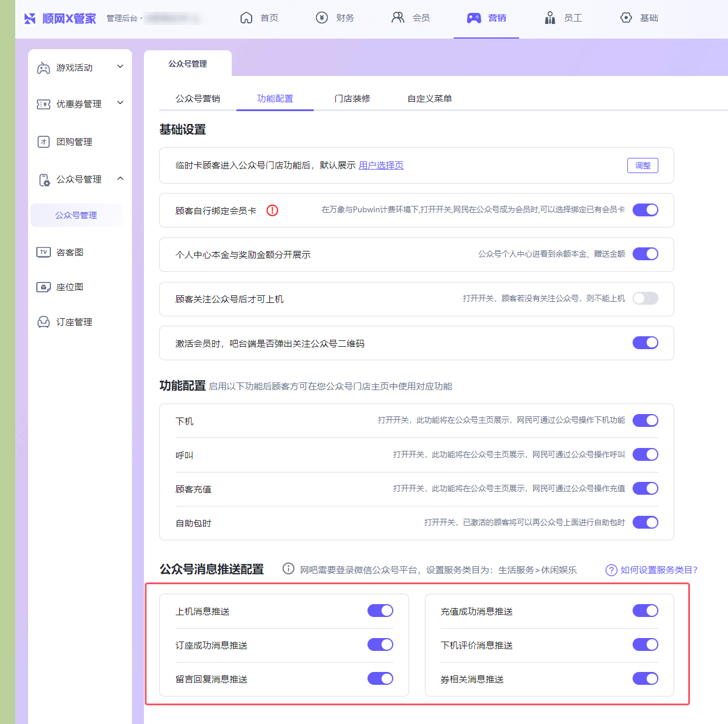This screenshot has width=728, height=724.
Task: Click the 座位图 icon in sidebar
Action: pos(43,287)
